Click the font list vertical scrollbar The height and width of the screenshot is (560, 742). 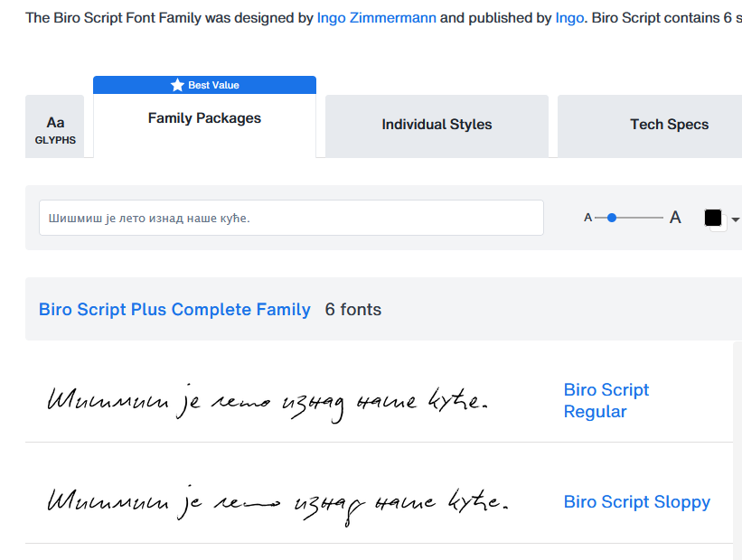[x=737, y=451]
